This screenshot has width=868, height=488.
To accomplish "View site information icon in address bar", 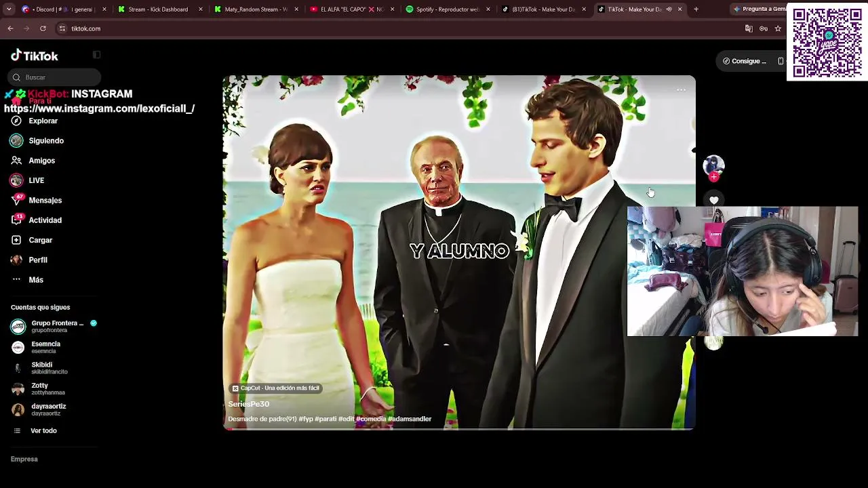I will point(62,28).
